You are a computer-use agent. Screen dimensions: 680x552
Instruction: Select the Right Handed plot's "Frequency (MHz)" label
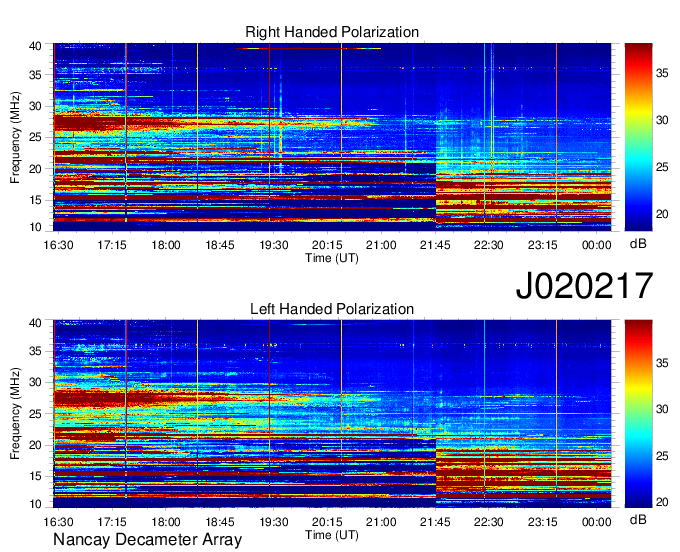point(16,137)
